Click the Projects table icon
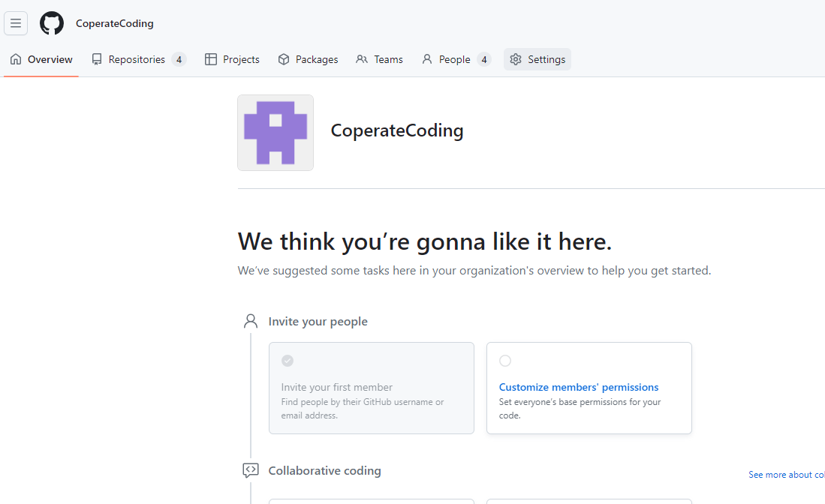This screenshot has height=504, width=825. pyautogui.click(x=211, y=59)
